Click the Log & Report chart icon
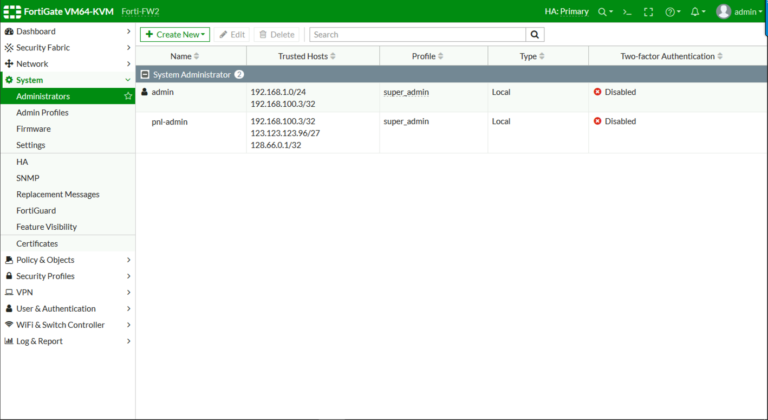Screen dimensions: 768x420 click(9, 341)
